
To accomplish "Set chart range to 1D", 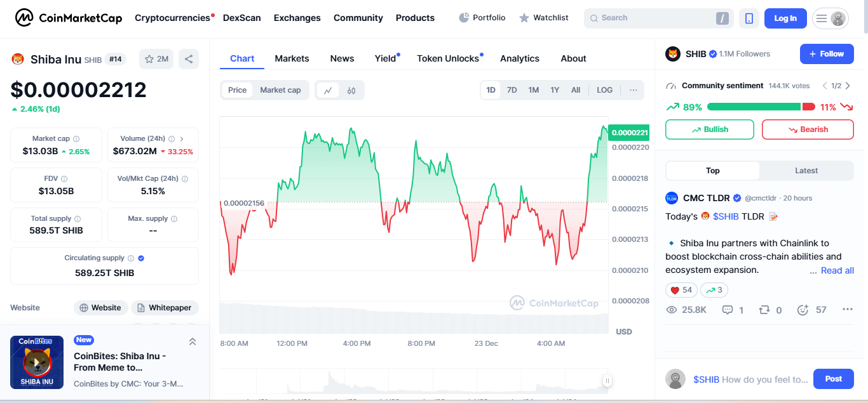I will pos(491,90).
